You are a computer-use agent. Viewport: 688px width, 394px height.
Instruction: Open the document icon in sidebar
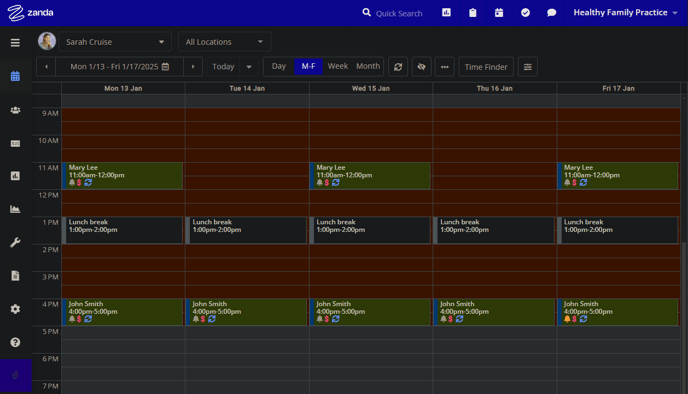[15, 276]
